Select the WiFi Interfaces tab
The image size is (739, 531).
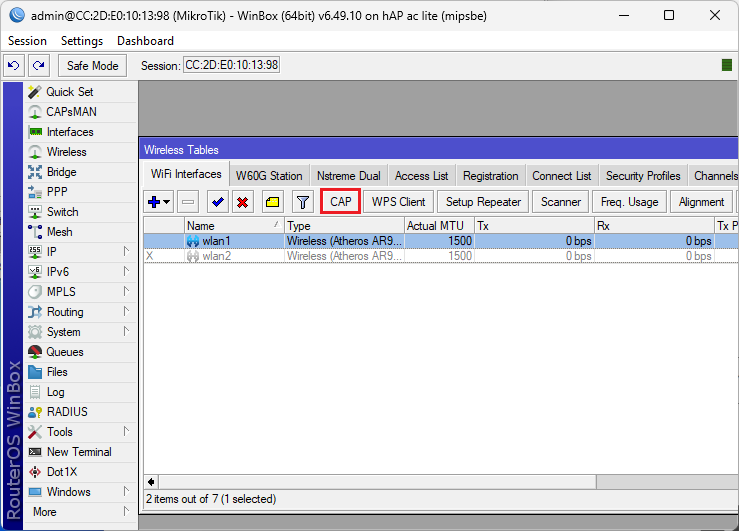coord(186,174)
